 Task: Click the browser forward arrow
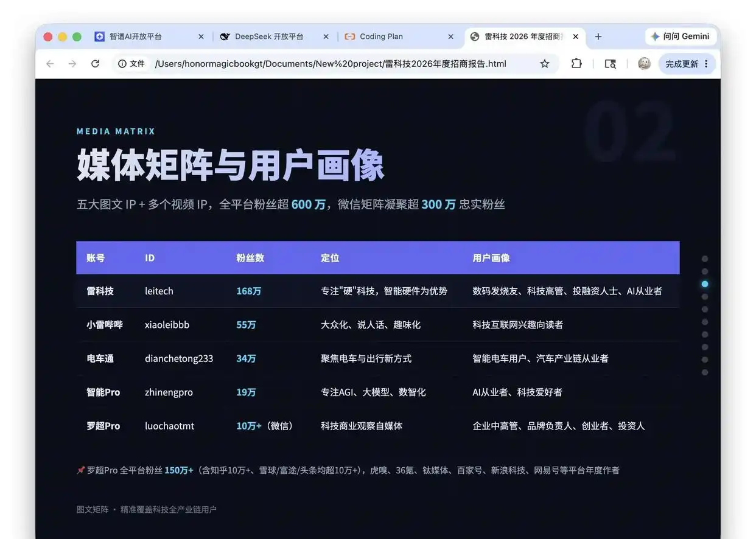click(72, 64)
